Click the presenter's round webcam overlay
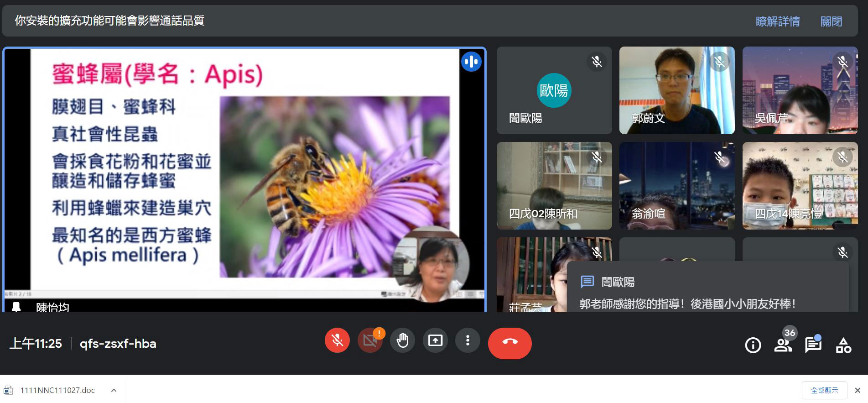The width and height of the screenshot is (868, 403). (431, 264)
